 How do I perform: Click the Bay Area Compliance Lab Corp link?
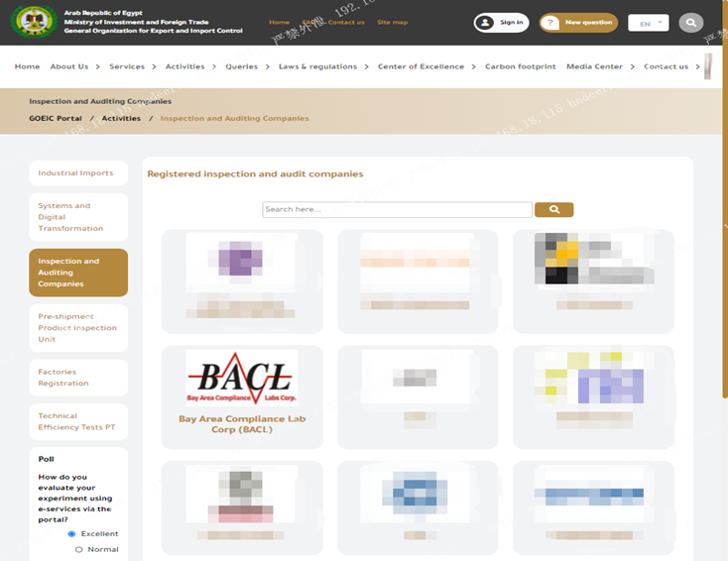(x=242, y=424)
